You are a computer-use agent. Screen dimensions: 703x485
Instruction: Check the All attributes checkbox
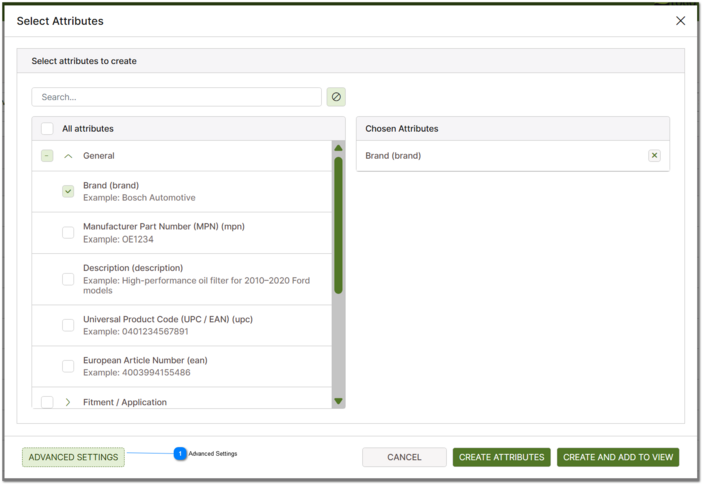pyautogui.click(x=47, y=129)
